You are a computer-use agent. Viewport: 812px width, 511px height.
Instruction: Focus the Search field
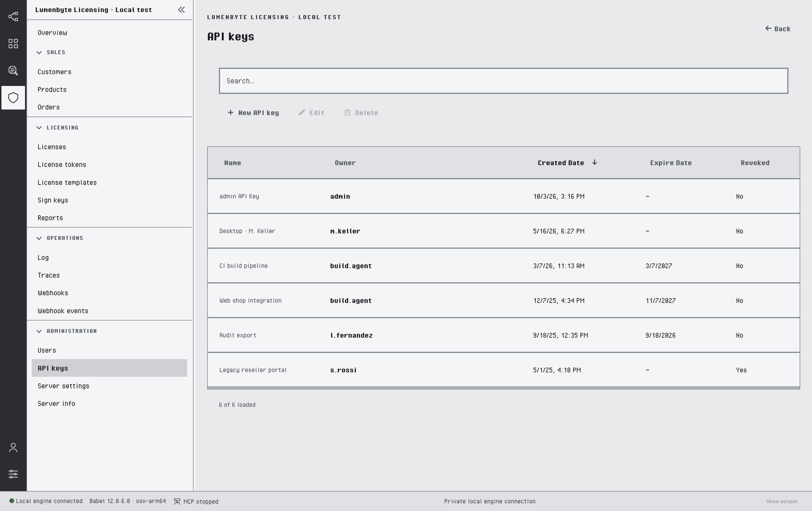pyautogui.click(x=503, y=81)
